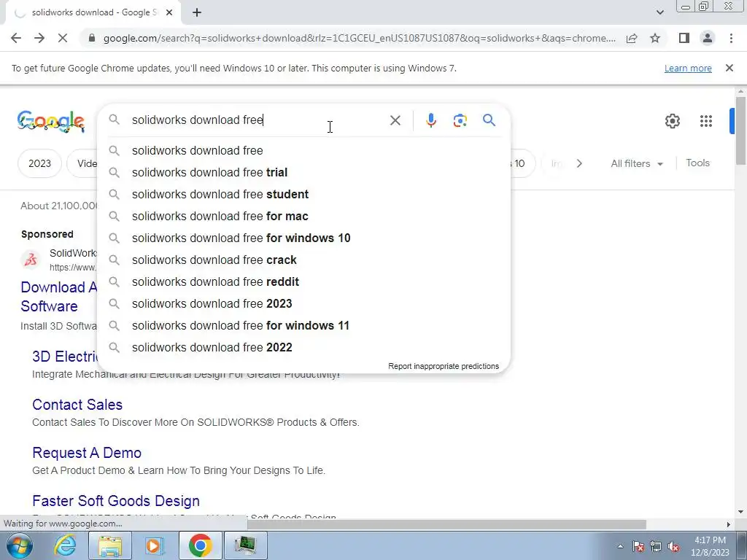The image size is (747, 560).
Task: Select the 2023 filter chip
Action: click(39, 163)
